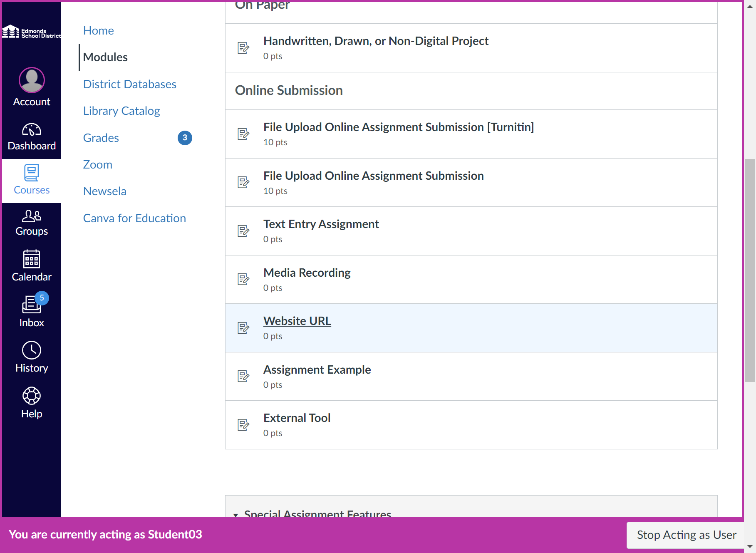Open Handwritten, Drawn, or Non-Digital Project
Viewport: 756px width, 553px height.
376,41
